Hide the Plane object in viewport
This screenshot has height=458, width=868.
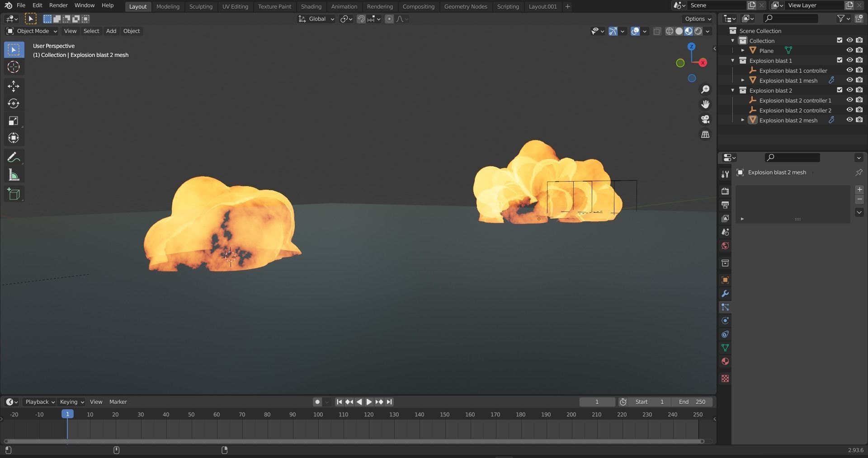pos(850,50)
